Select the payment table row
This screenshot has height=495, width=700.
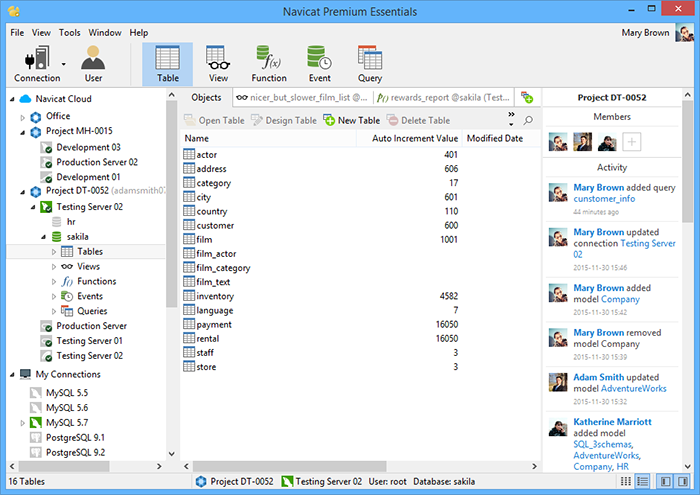pos(360,324)
